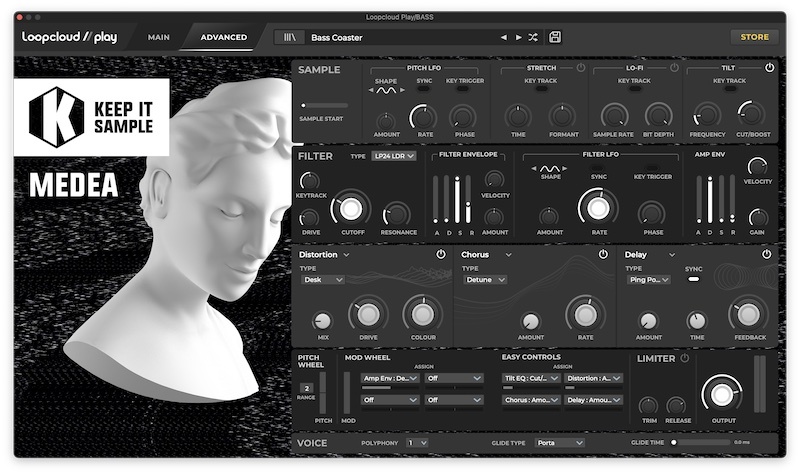The height and width of the screenshot is (474, 800).
Task: Click the STORE button
Action: tap(754, 37)
